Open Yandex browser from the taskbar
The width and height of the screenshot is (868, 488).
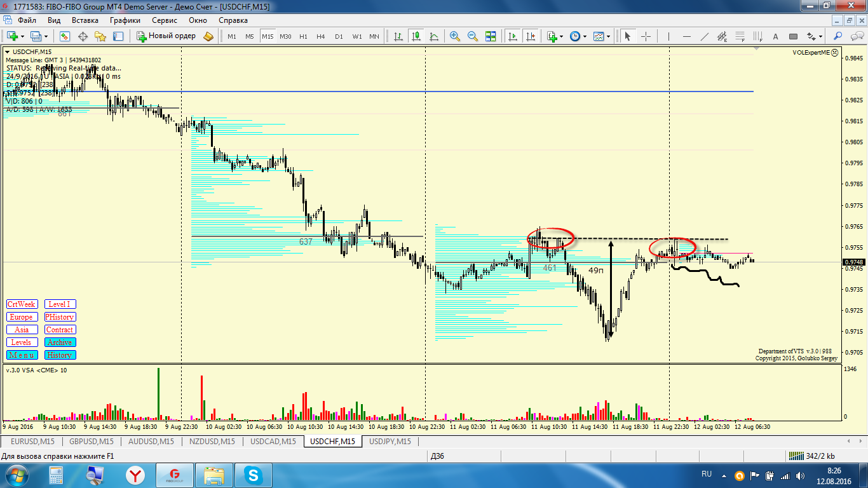coord(135,475)
